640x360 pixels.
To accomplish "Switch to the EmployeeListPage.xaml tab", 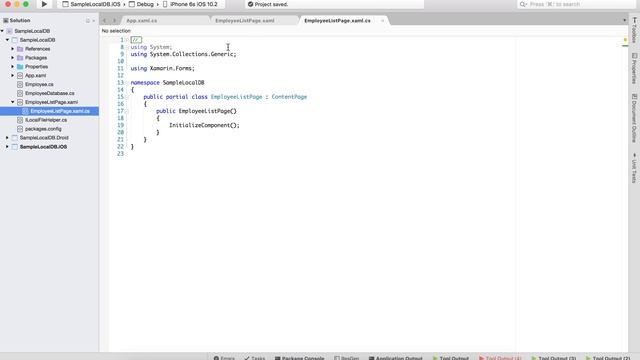I will pos(244,20).
